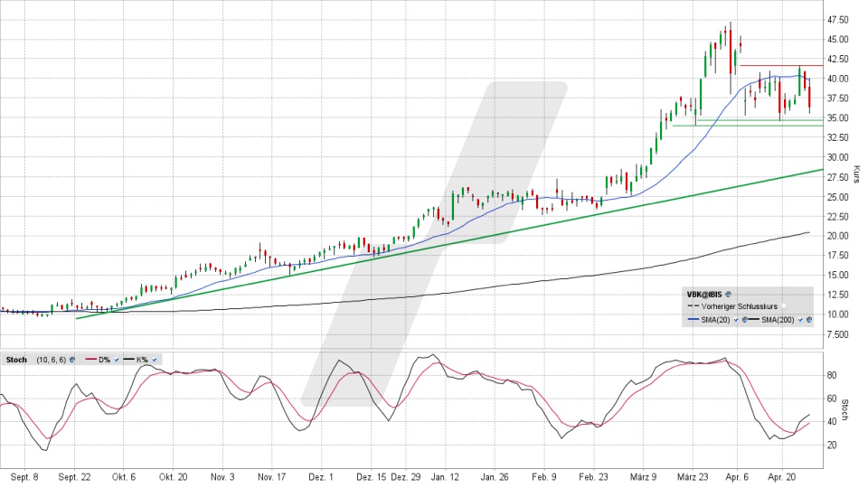Click the Dez. 15 date label
This screenshot has height=488, width=868.
(371, 477)
